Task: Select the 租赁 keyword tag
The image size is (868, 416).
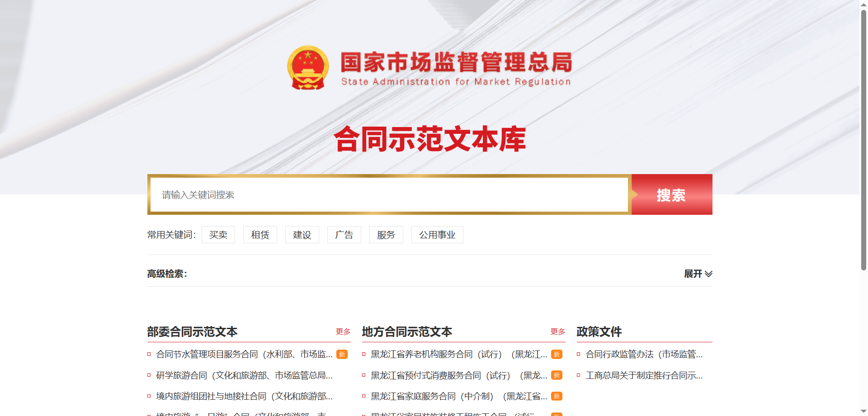Action: [x=260, y=235]
